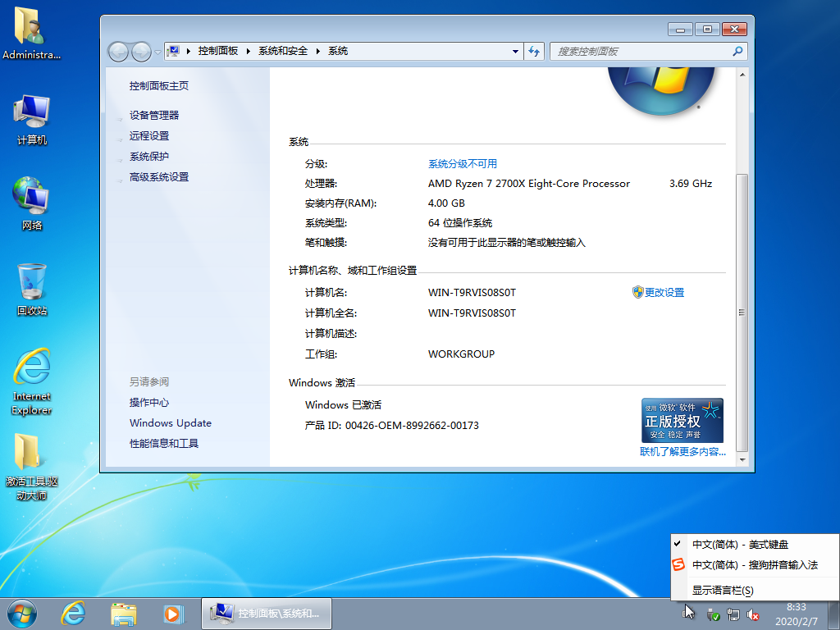Image resolution: width=840 pixels, height=630 pixels.
Task: Switch to 搜狗拼音输入法 input method
Action: [x=755, y=565]
